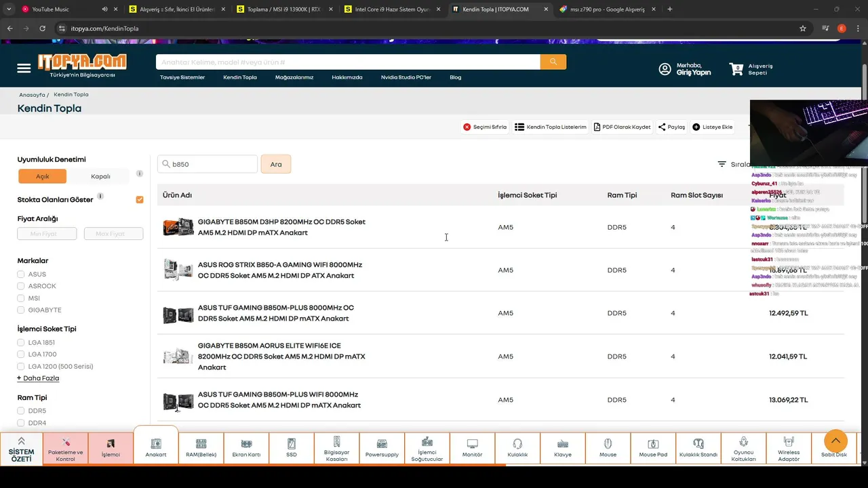The height and width of the screenshot is (488, 868).
Task: Switch to msi z790 pro Google tab
Action: (607, 9)
